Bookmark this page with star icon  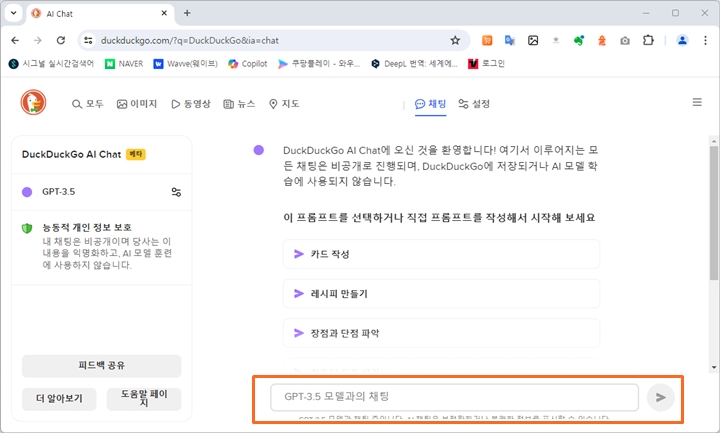tap(455, 40)
